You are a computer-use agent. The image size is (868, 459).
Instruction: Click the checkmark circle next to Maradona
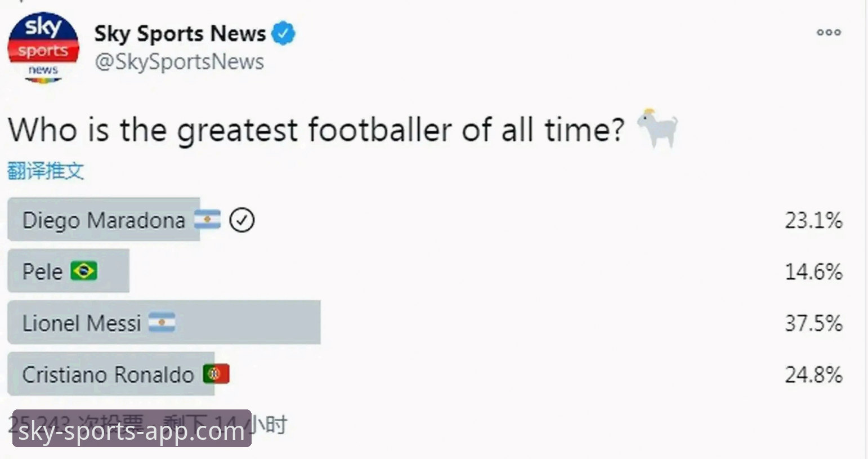pyautogui.click(x=242, y=220)
